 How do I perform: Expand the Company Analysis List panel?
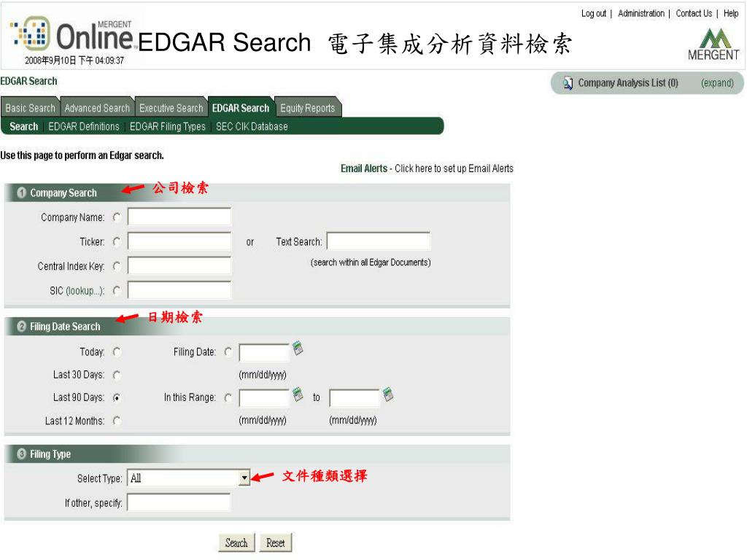pos(717,83)
